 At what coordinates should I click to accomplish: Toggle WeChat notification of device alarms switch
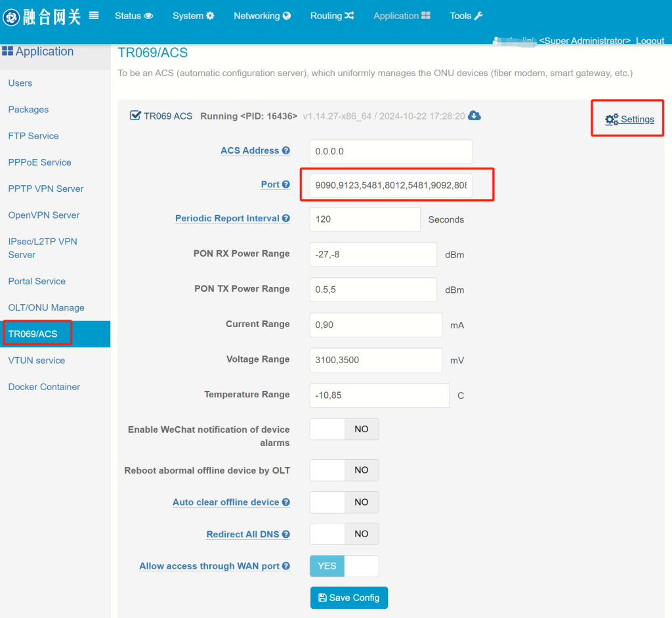tap(344, 430)
